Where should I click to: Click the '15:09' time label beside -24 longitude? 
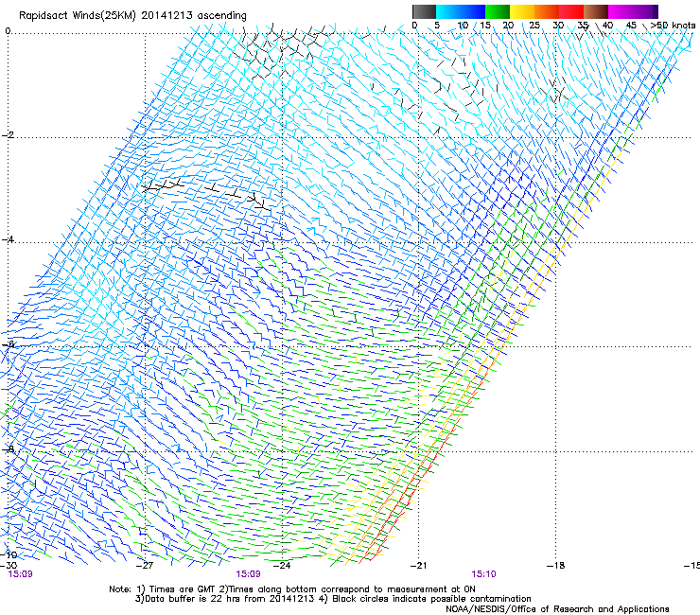pos(248,574)
